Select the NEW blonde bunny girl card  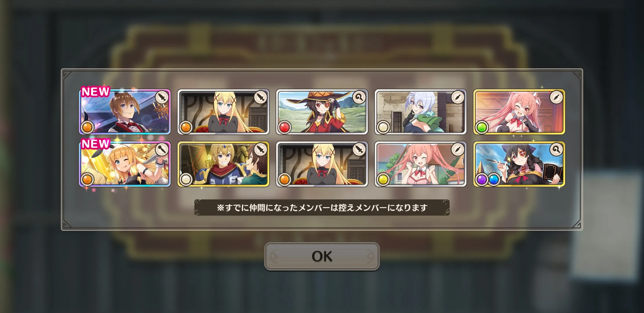(125, 164)
